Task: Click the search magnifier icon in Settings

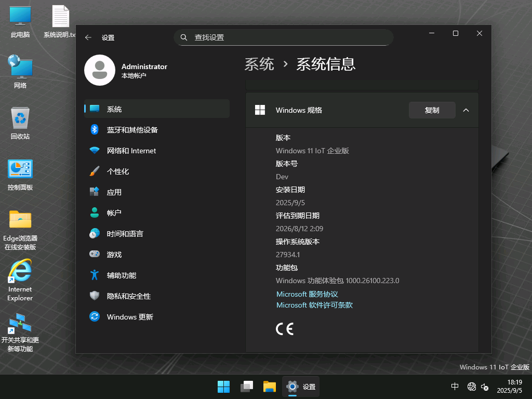Action: (184, 37)
